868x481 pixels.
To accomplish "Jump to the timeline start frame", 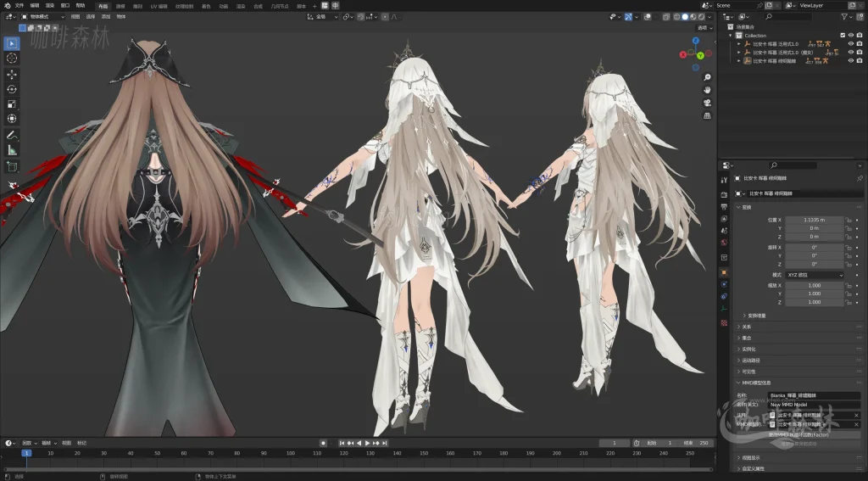I will (342, 444).
